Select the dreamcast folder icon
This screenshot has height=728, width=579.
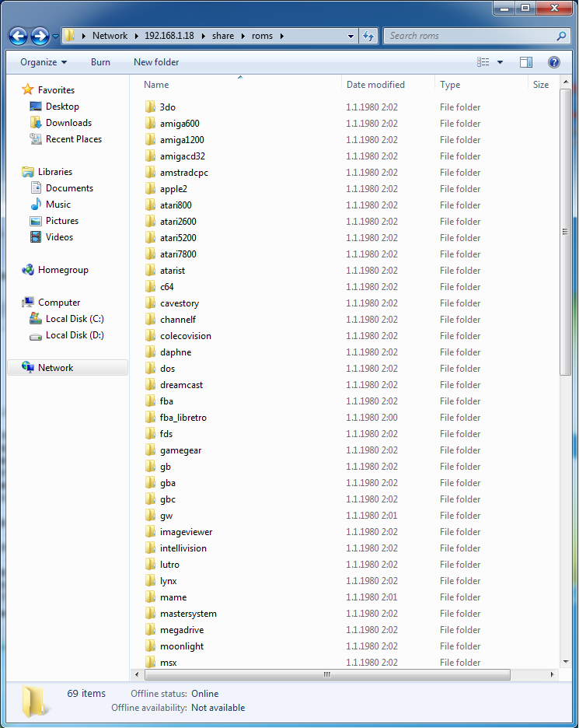pos(150,384)
